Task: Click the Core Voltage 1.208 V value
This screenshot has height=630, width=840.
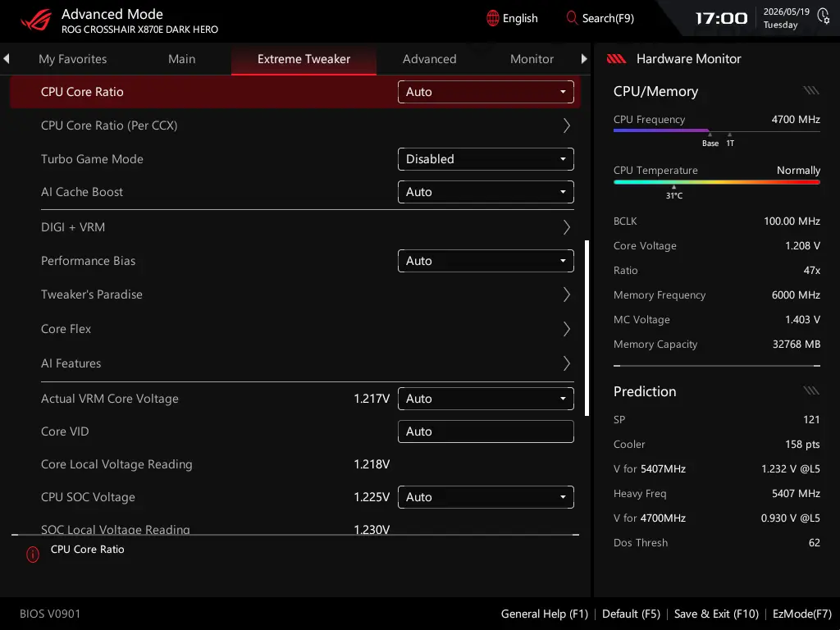Action: (x=802, y=246)
